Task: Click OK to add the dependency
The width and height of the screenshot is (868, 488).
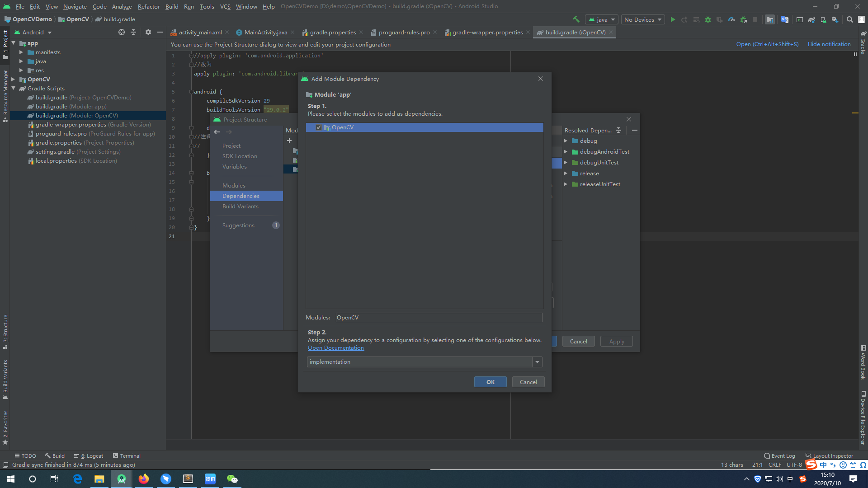Action: pos(490,382)
